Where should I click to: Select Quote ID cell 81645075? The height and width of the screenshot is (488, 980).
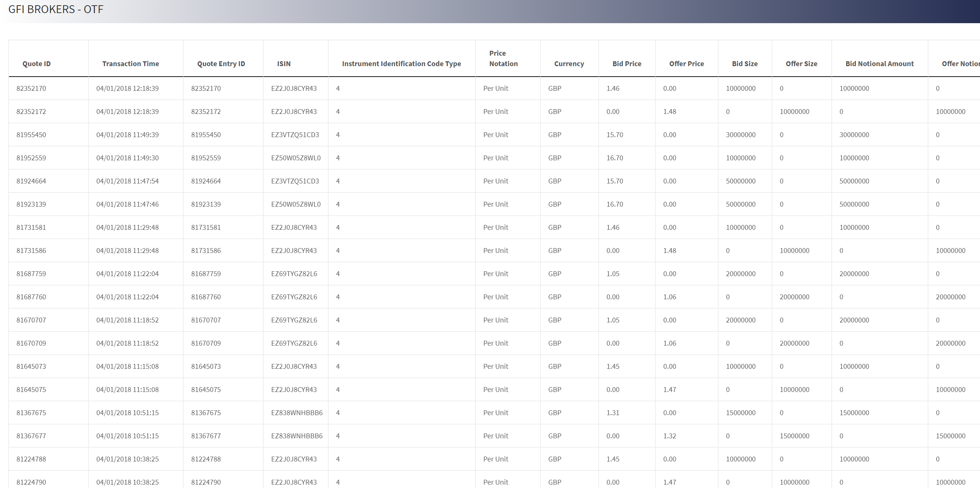[x=31, y=390]
